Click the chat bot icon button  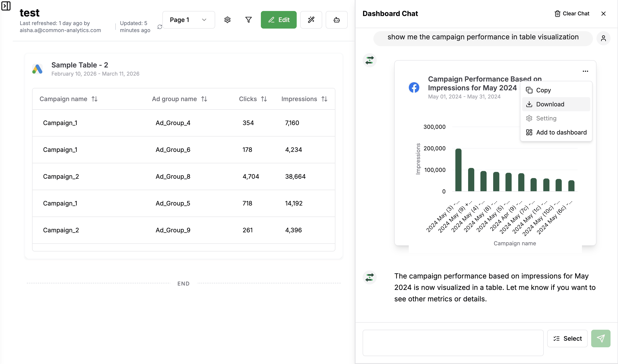click(336, 20)
